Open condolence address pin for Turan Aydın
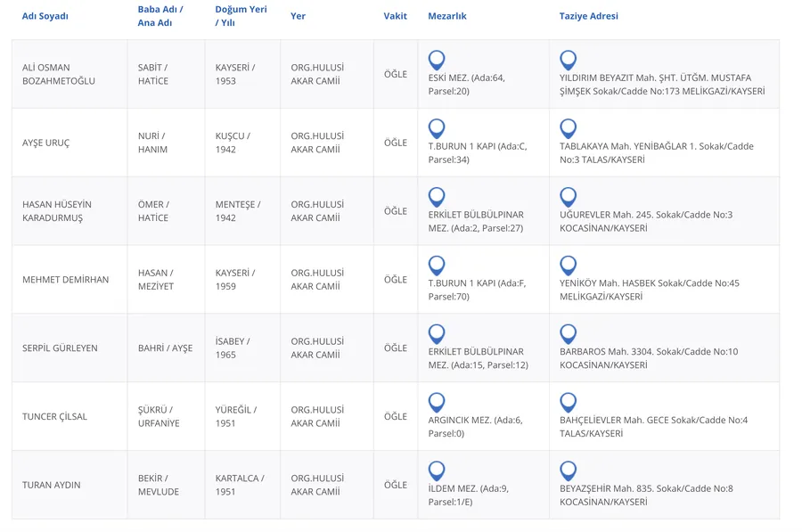The image size is (802, 532). tap(568, 471)
